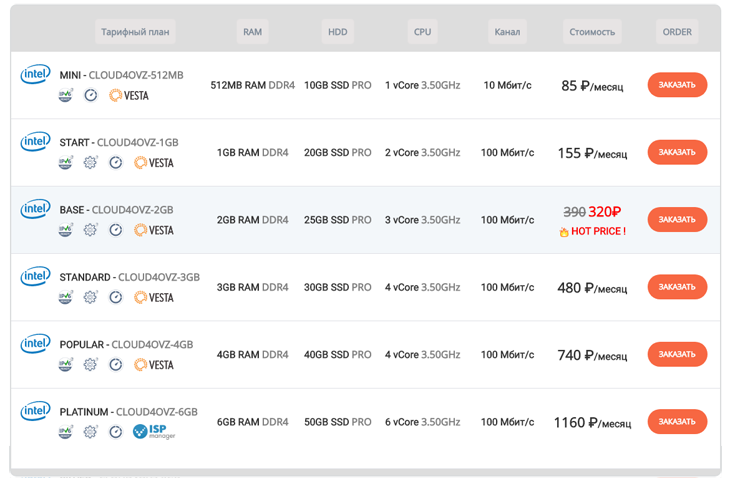
Task: Click the '1160 ₽/месяц' price
Action: tap(592, 423)
